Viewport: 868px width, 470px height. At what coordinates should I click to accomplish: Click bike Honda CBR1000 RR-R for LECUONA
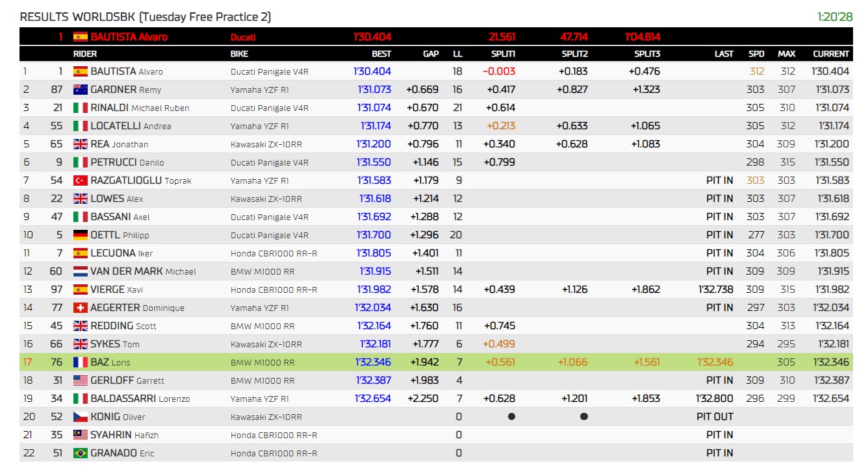click(274, 253)
